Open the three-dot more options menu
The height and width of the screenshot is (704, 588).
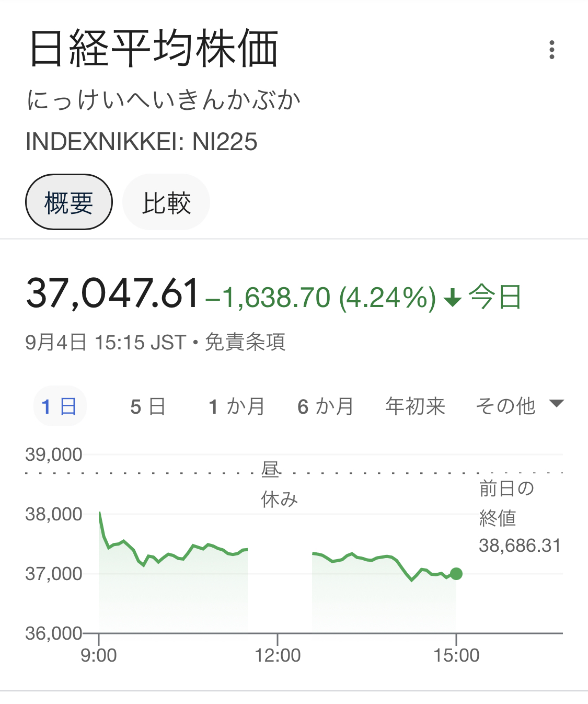pos(551,50)
